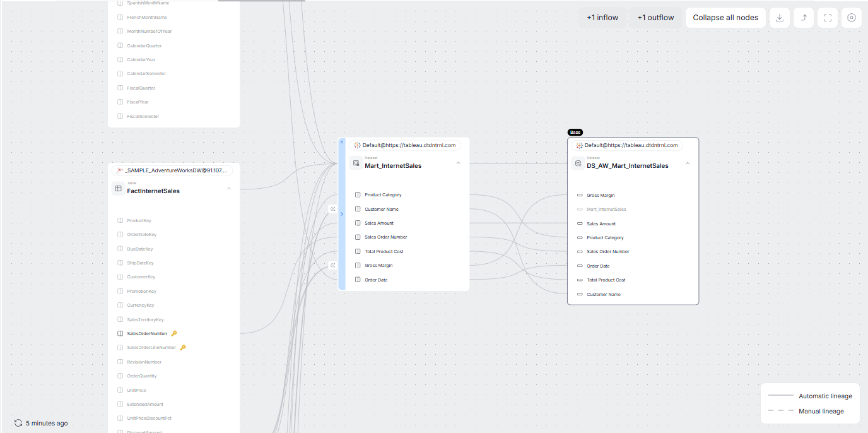Click the download lineage icon

pyautogui.click(x=779, y=18)
